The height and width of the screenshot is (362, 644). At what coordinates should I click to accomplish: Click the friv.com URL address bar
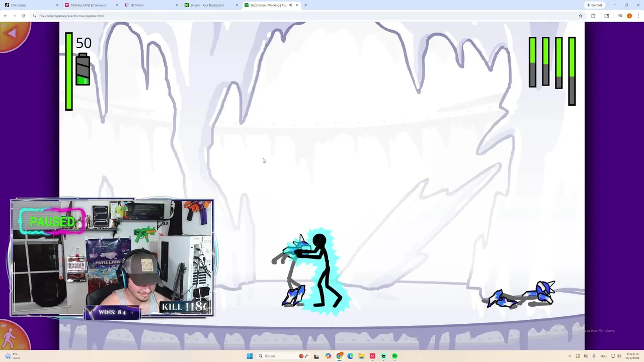307,16
